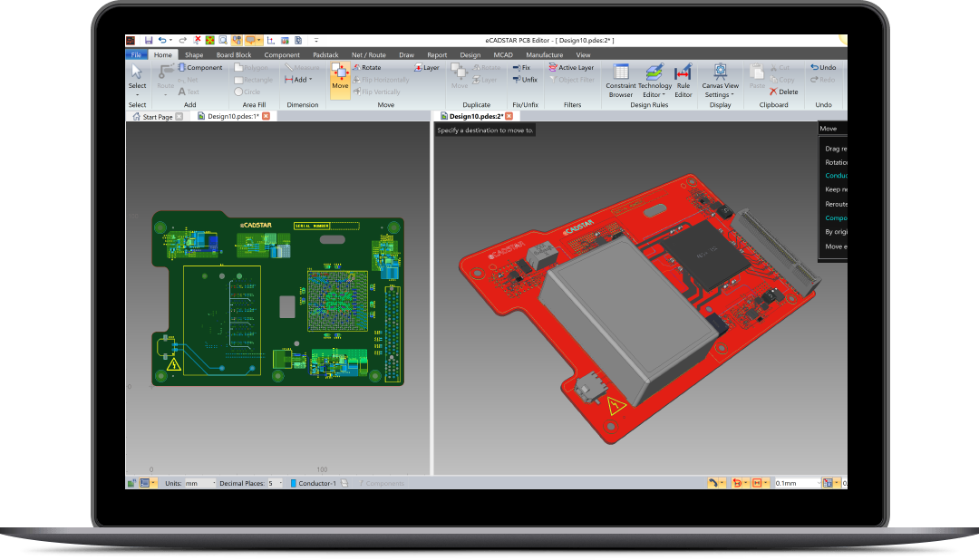
Task: Click the Conductor-1 layer color swatch
Action: (293, 483)
